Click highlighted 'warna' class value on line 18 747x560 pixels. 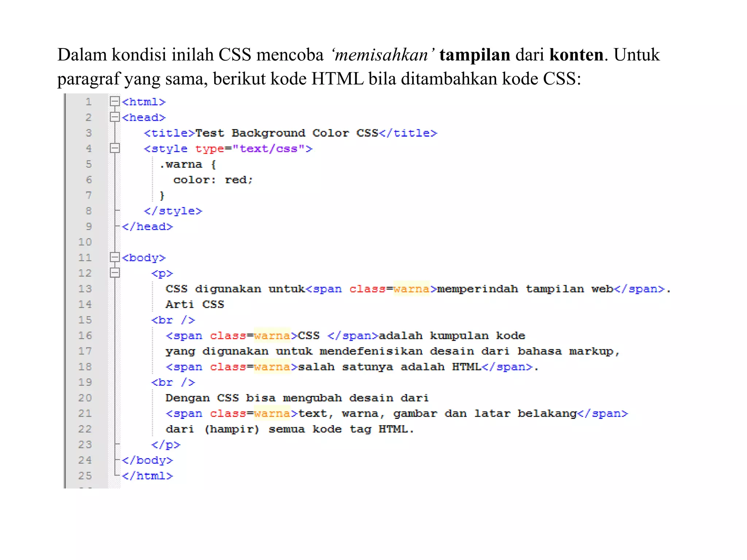coord(272,367)
